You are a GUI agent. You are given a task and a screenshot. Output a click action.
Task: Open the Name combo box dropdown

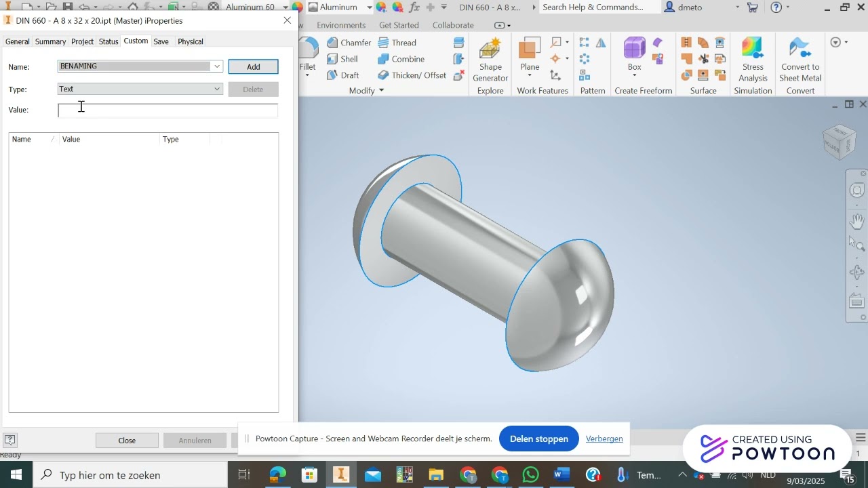(217, 66)
